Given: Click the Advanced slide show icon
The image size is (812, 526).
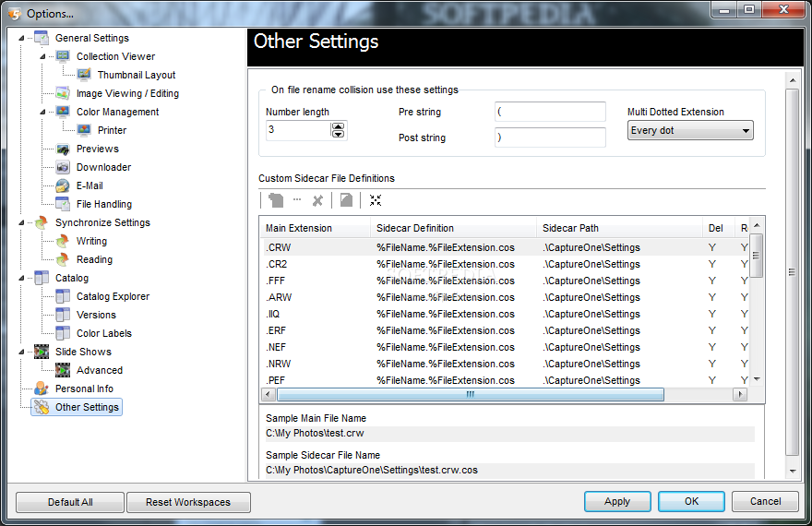Looking at the screenshot, I should tap(63, 370).
